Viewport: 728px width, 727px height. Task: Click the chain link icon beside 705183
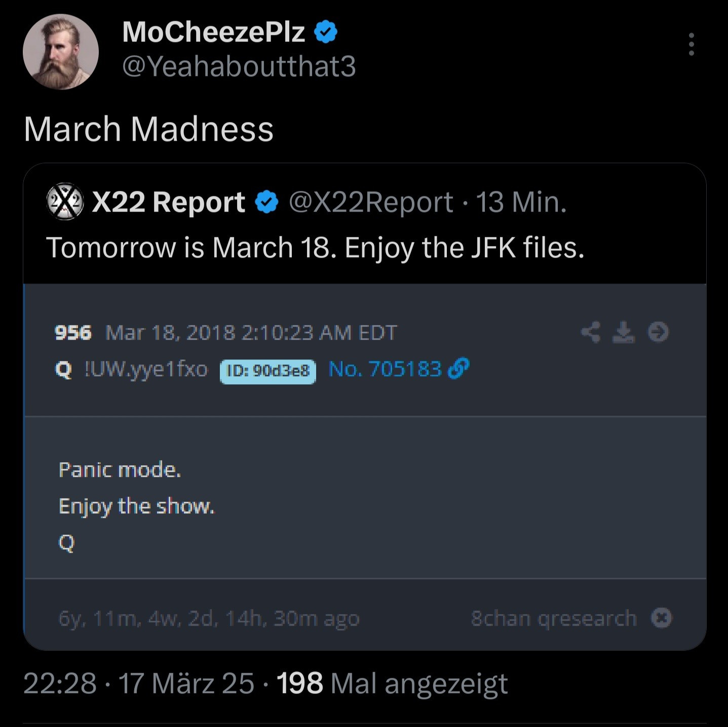[x=459, y=369]
